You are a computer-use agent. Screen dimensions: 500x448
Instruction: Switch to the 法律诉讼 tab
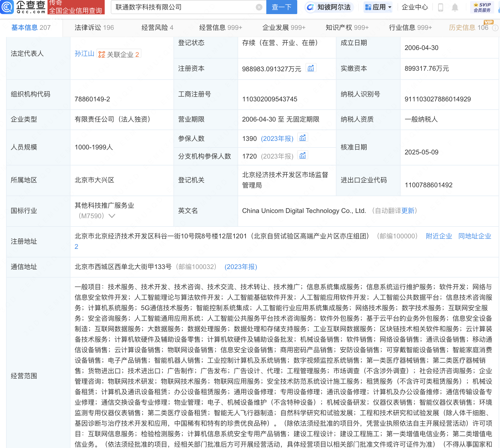point(94,27)
